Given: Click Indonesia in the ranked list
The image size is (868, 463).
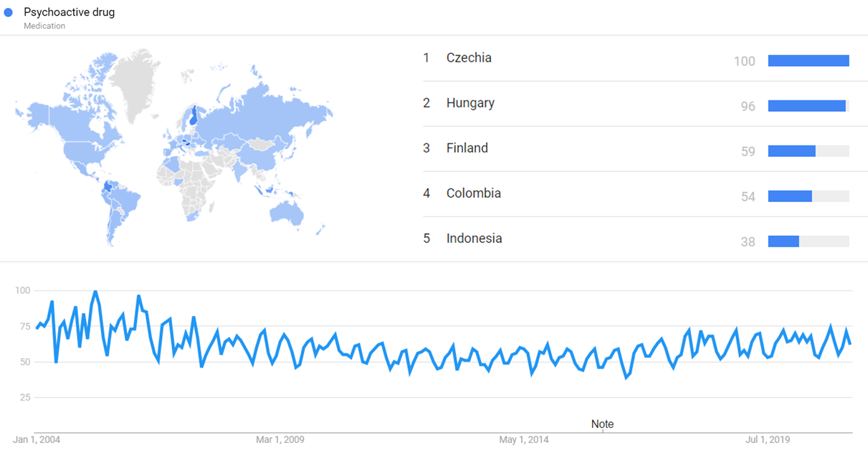Looking at the screenshot, I should click(474, 239).
